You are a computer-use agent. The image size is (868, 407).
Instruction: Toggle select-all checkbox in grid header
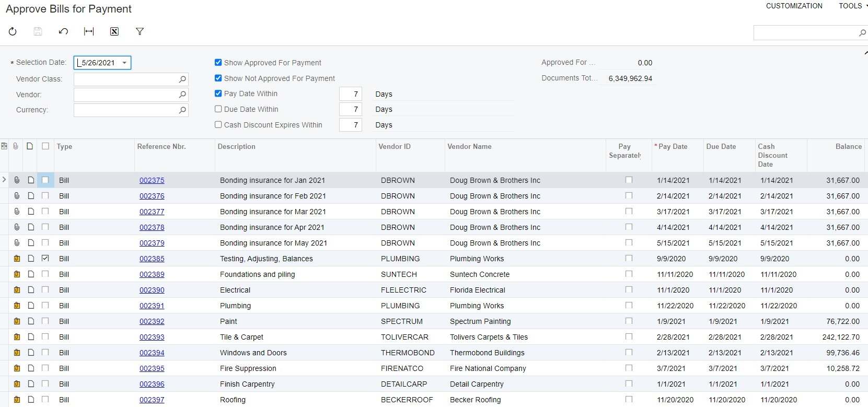click(45, 146)
